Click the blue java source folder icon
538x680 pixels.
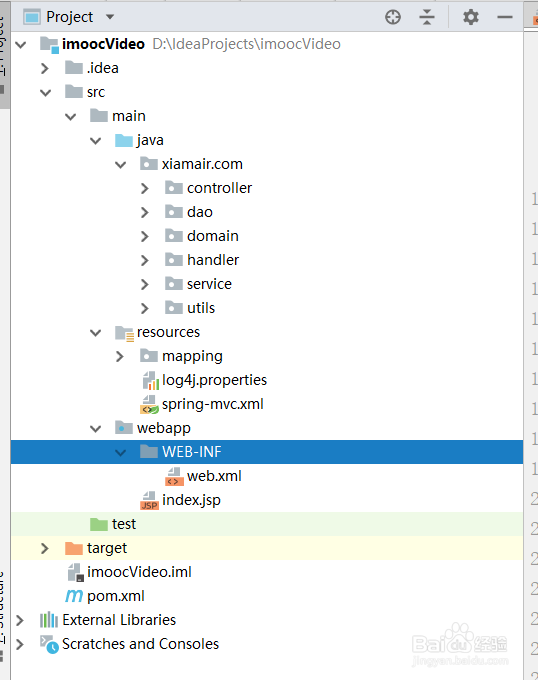click(x=124, y=140)
